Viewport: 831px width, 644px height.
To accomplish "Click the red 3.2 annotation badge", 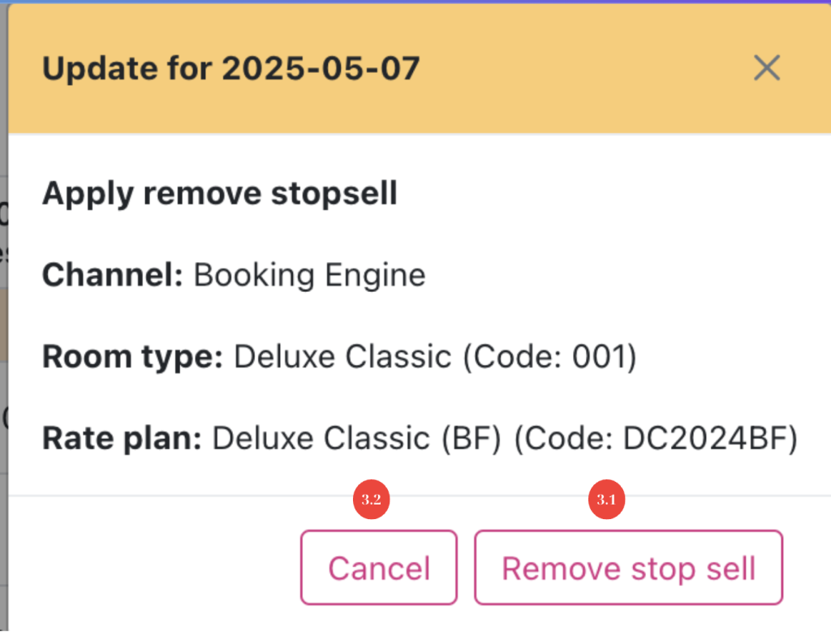I will (x=372, y=500).
